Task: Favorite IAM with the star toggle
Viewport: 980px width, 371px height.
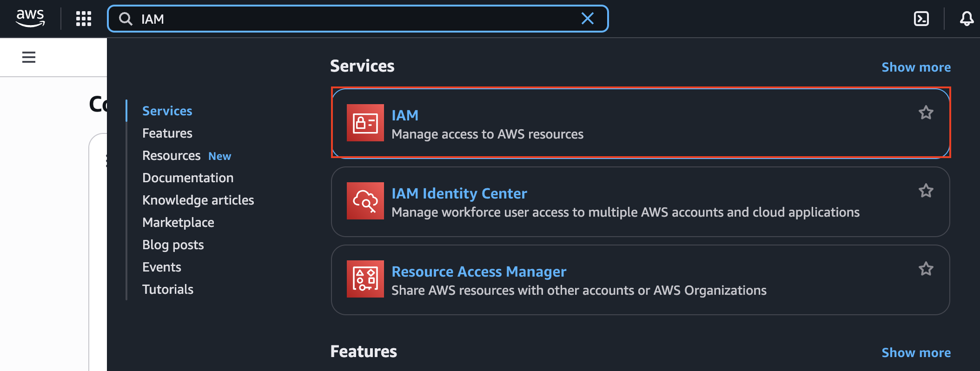Action: click(x=926, y=113)
